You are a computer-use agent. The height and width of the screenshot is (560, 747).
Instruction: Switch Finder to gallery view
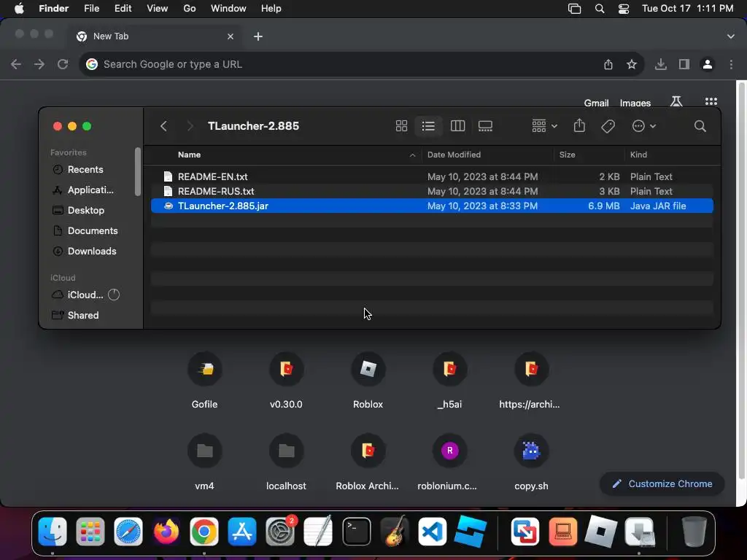tap(485, 126)
